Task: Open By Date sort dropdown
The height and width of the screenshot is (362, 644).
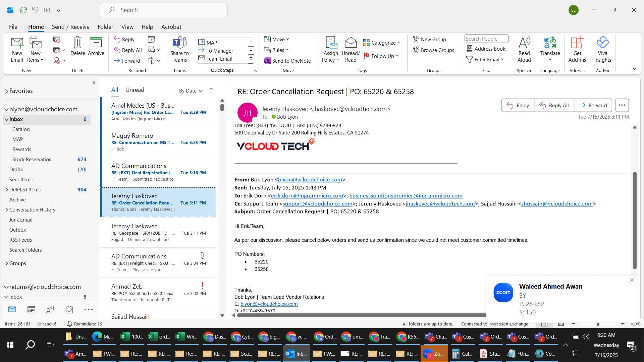Action: (191, 91)
